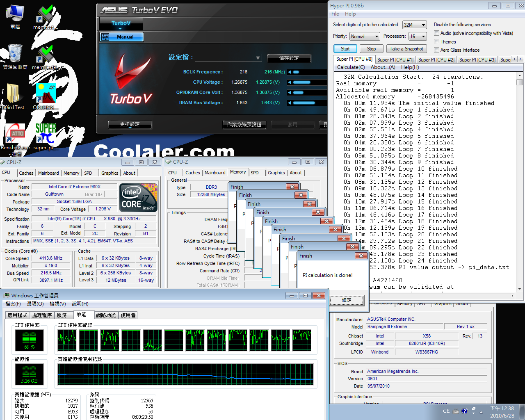Viewport: 525px width, 420px height.
Task: Launch the ORTHOS desktop shortcut
Action: tap(45, 96)
